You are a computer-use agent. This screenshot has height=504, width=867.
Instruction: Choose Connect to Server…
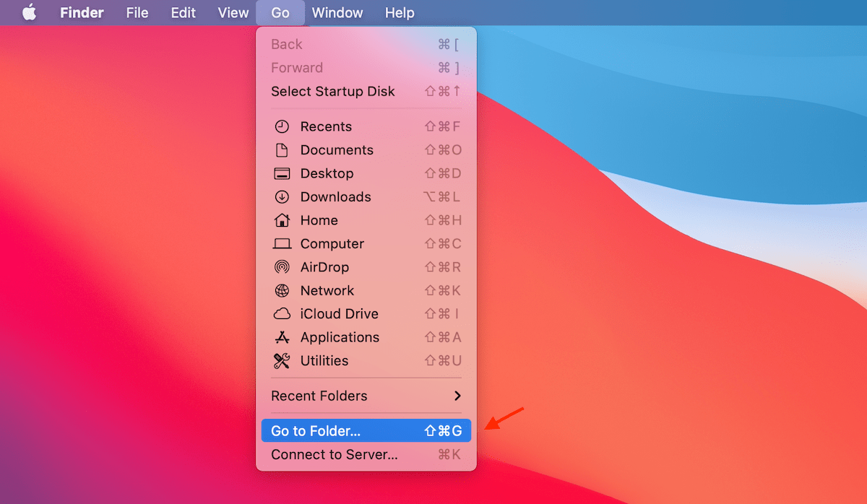coord(366,455)
